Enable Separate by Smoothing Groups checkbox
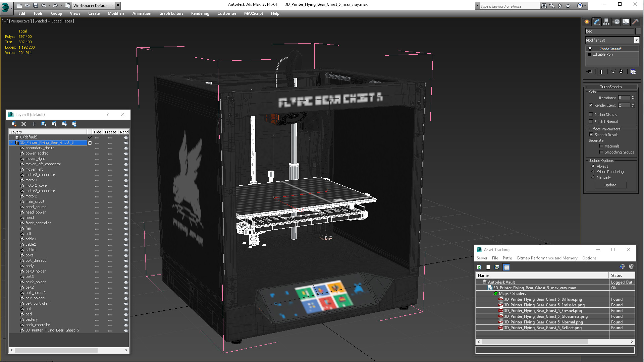This screenshot has width=644, height=362. click(601, 152)
